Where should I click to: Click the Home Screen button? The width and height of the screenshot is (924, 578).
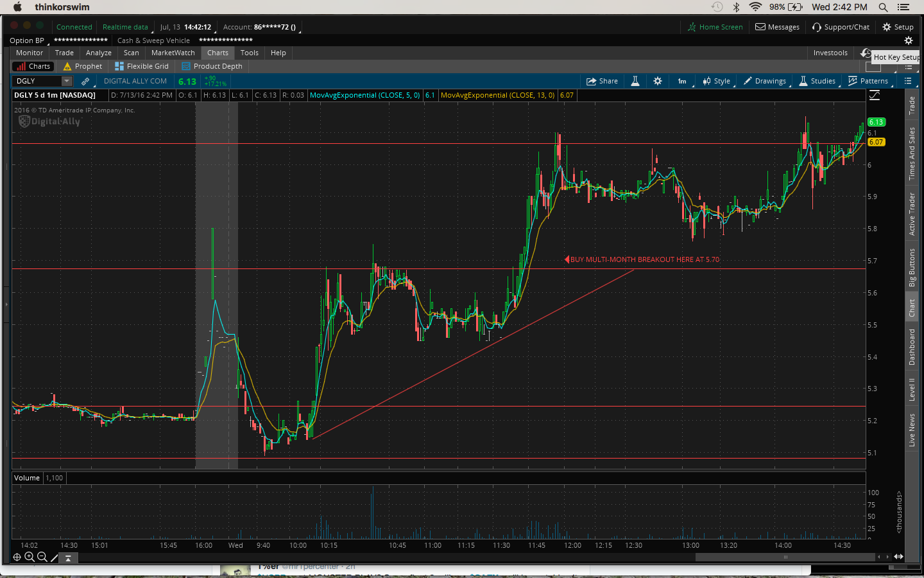(x=715, y=27)
